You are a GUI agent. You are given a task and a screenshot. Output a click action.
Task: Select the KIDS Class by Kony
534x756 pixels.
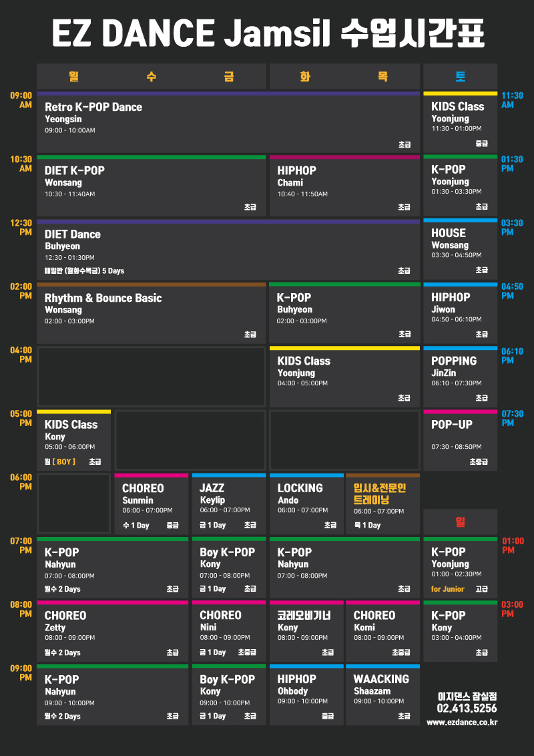[x=73, y=440]
